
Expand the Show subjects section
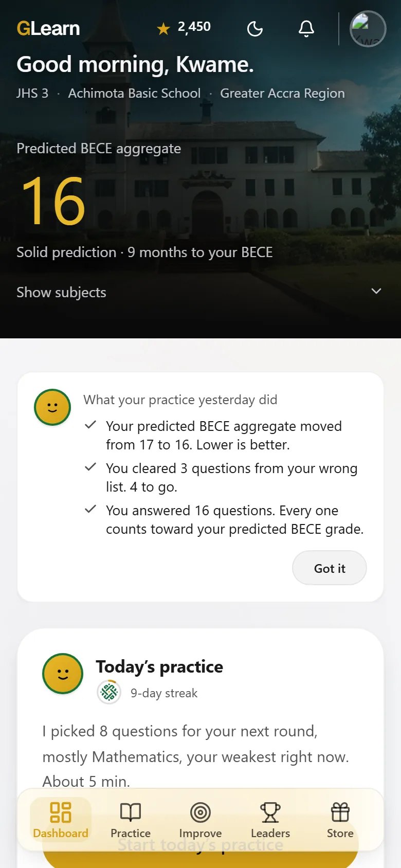(x=199, y=292)
